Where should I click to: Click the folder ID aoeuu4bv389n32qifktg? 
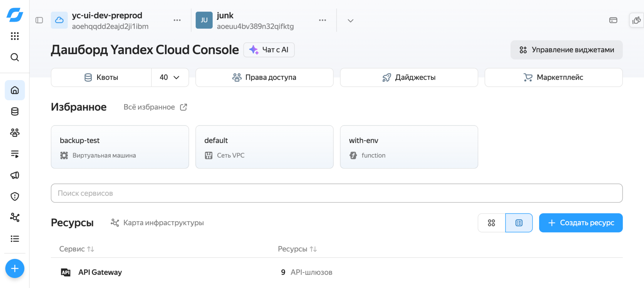(255, 26)
